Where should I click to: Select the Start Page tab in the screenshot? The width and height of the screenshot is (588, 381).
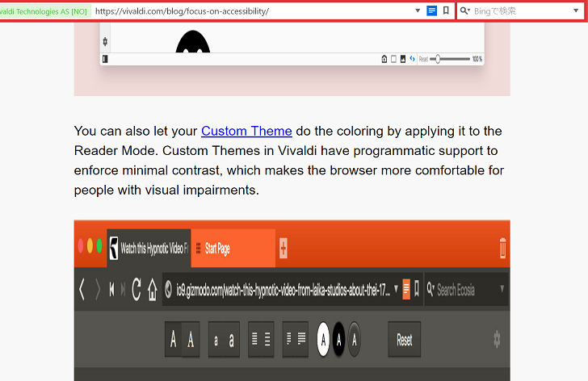pos(233,248)
